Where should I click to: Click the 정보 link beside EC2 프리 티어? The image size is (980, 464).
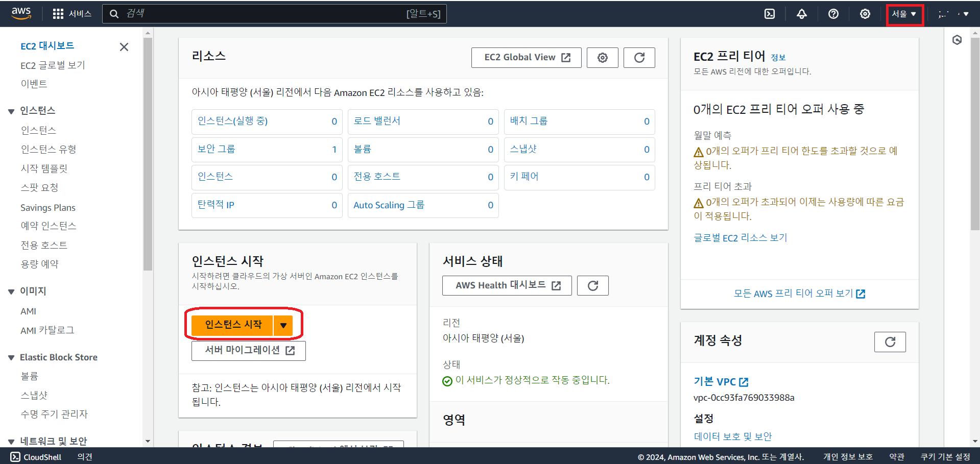click(778, 58)
